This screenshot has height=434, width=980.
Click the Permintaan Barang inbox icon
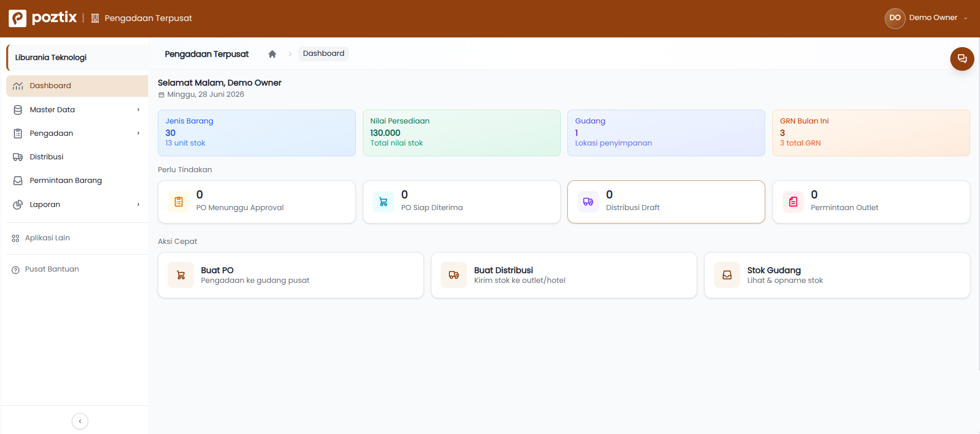(18, 180)
